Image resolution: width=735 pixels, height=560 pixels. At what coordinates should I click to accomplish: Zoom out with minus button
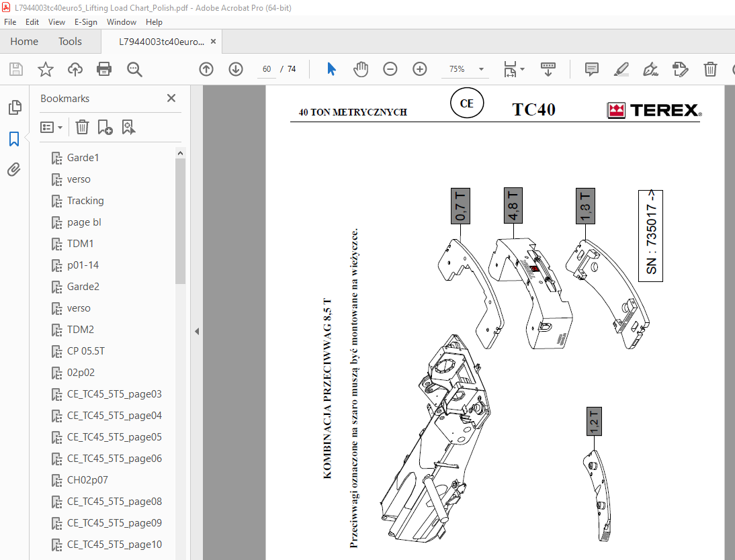point(390,69)
